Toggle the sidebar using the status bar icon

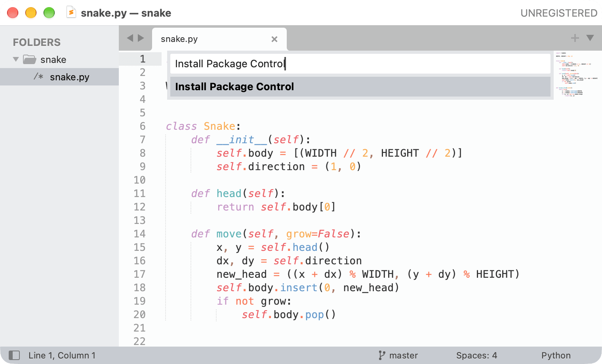(14, 355)
